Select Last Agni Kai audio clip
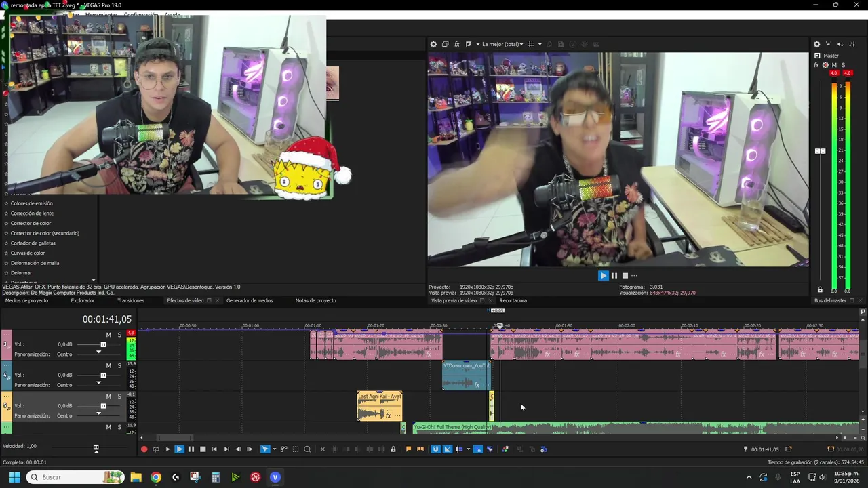 point(380,406)
